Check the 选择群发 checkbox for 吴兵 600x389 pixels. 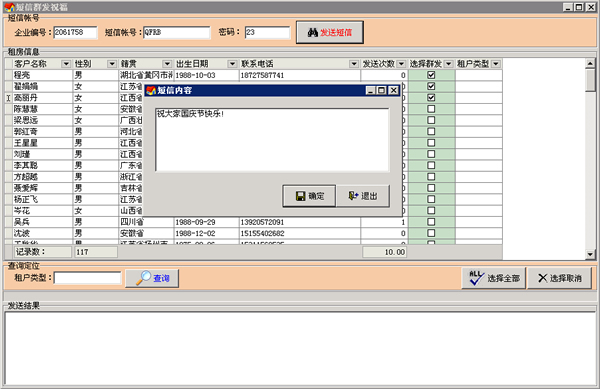[431, 222]
